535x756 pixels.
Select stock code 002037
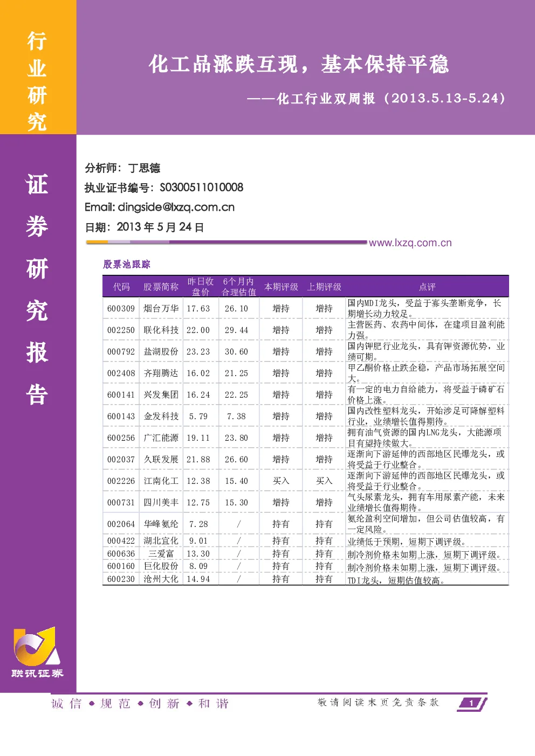(x=121, y=459)
